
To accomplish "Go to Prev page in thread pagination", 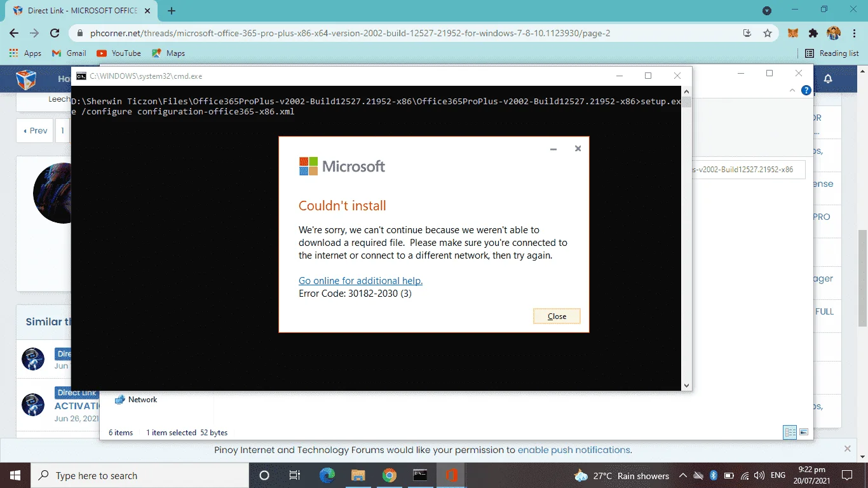I will click(35, 131).
